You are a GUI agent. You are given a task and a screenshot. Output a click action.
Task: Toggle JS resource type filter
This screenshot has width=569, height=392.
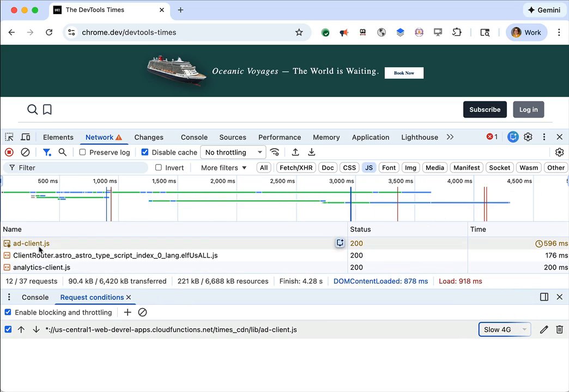click(369, 168)
